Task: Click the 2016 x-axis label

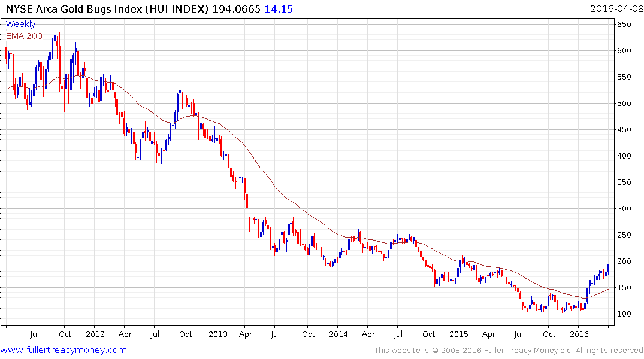Action: [x=579, y=334]
